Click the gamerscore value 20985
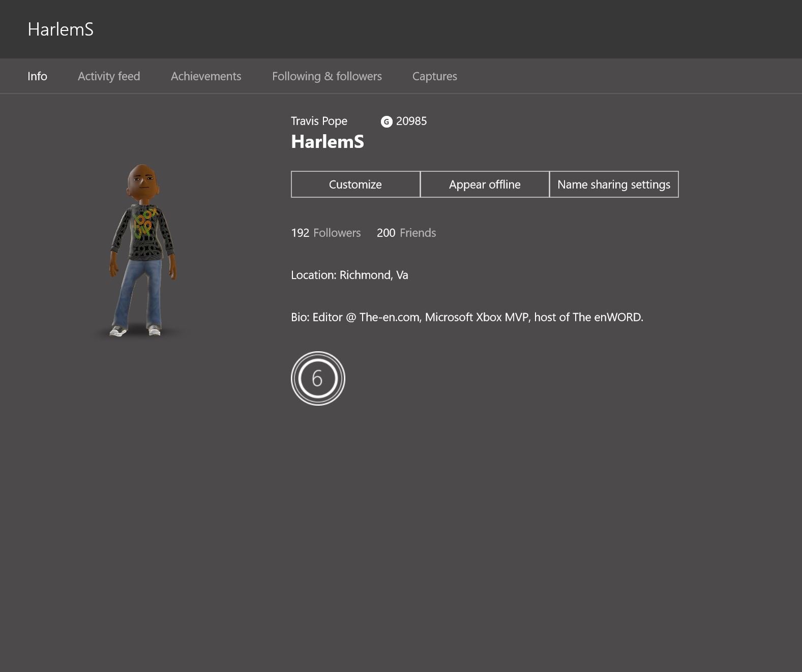 (x=411, y=121)
